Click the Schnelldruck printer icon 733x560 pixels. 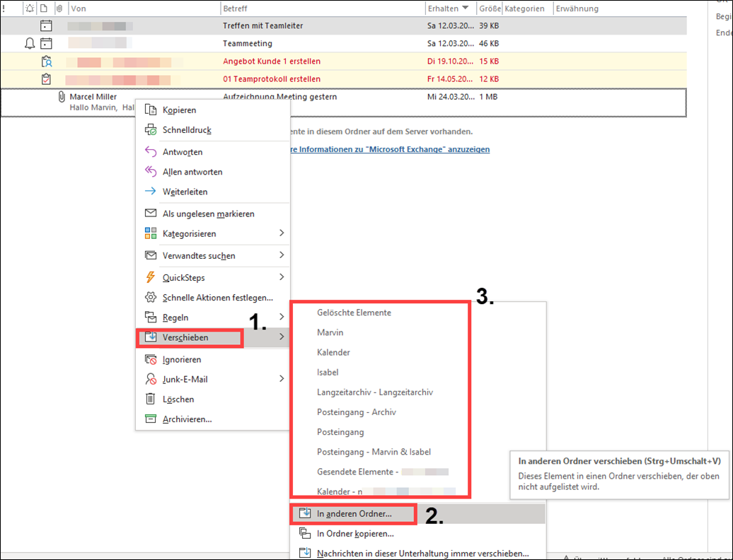(x=151, y=130)
